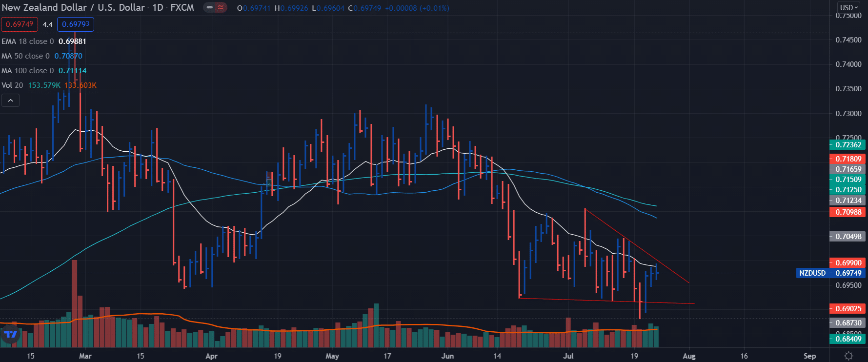Click the 0.72362 teal price axis label
Image resolution: width=868 pixels, height=362 pixels.
(x=848, y=145)
